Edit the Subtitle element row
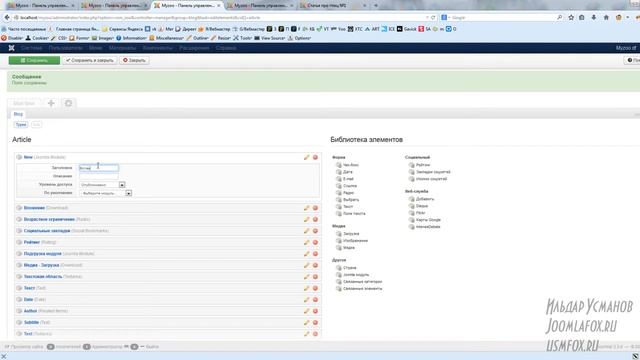 point(307,322)
